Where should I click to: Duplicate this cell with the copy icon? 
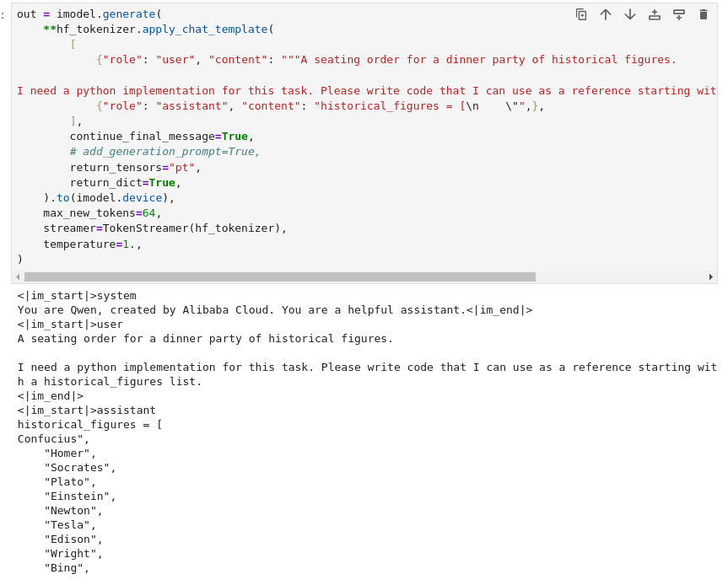tap(581, 14)
